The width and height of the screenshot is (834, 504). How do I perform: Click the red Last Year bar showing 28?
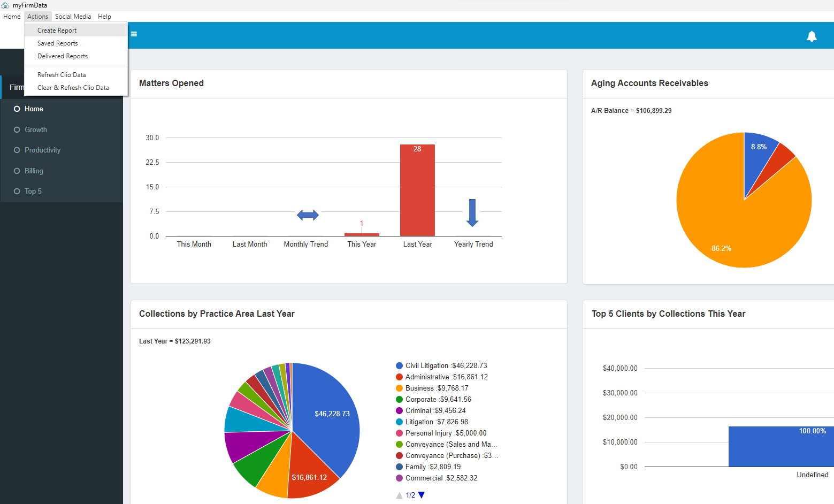point(417,190)
